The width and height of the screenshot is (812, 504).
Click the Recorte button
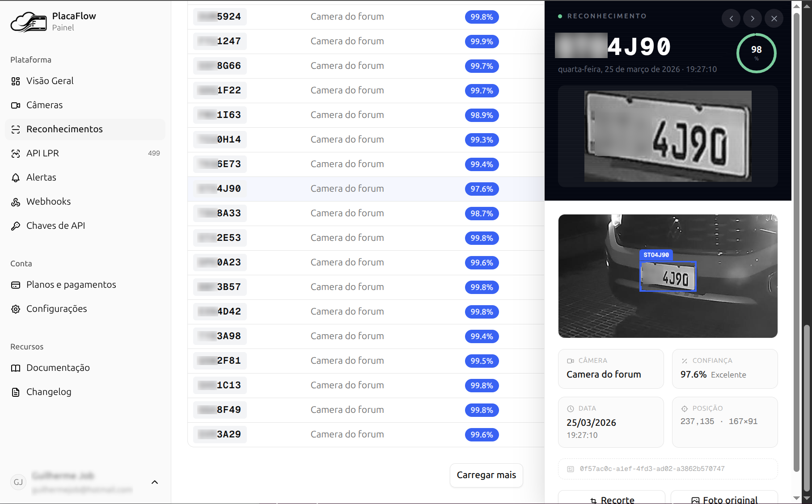(611, 499)
